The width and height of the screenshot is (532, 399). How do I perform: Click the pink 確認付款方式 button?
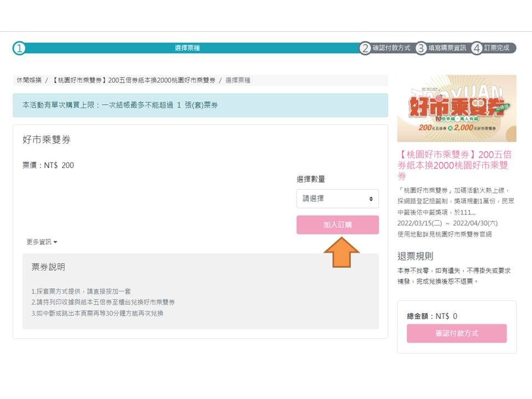pyautogui.click(x=457, y=334)
